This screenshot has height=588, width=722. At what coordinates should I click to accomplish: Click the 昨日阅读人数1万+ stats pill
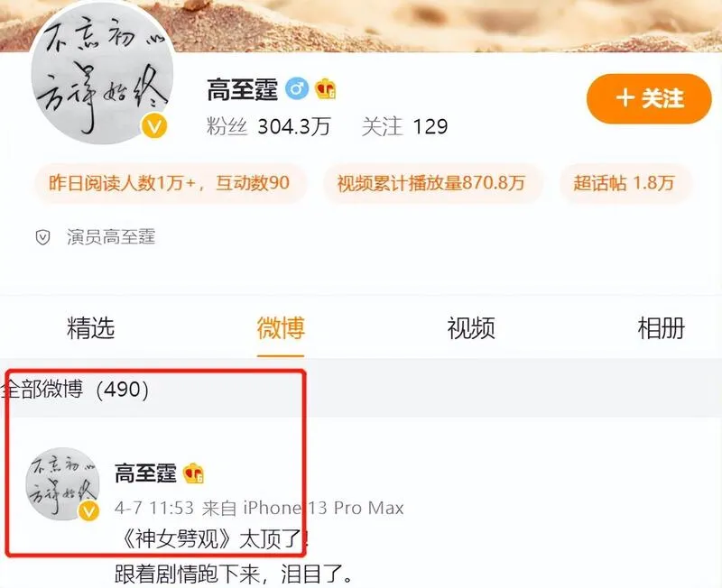click(x=169, y=183)
